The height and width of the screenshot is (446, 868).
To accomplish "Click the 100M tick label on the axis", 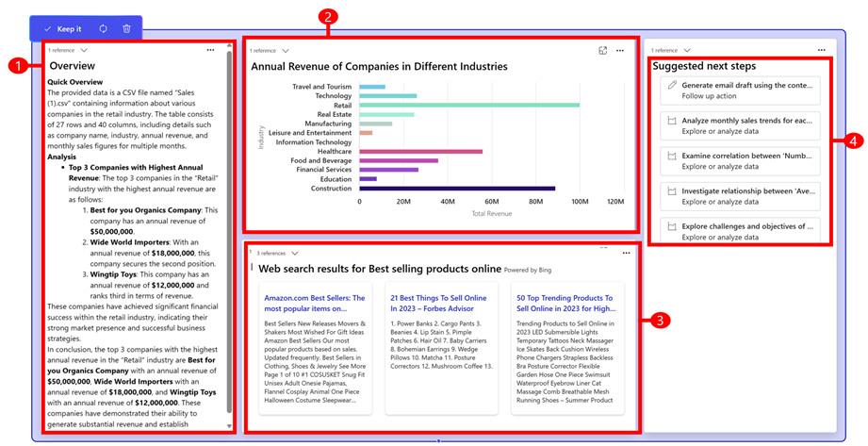I will (580, 202).
